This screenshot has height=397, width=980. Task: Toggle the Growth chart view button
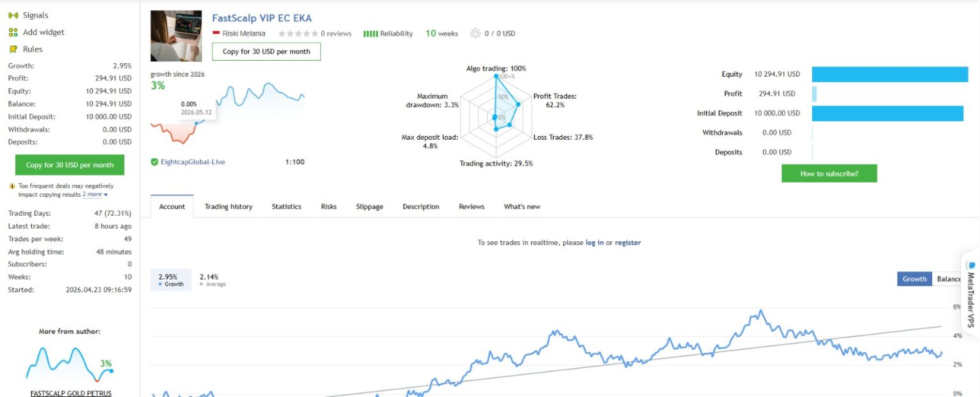[x=914, y=279]
